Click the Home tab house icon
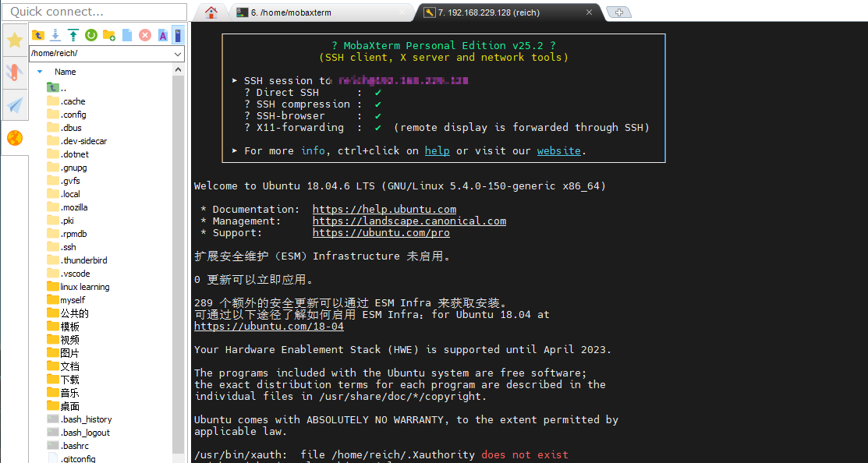Viewport: 868px width, 463px height. pyautogui.click(x=211, y=12)
